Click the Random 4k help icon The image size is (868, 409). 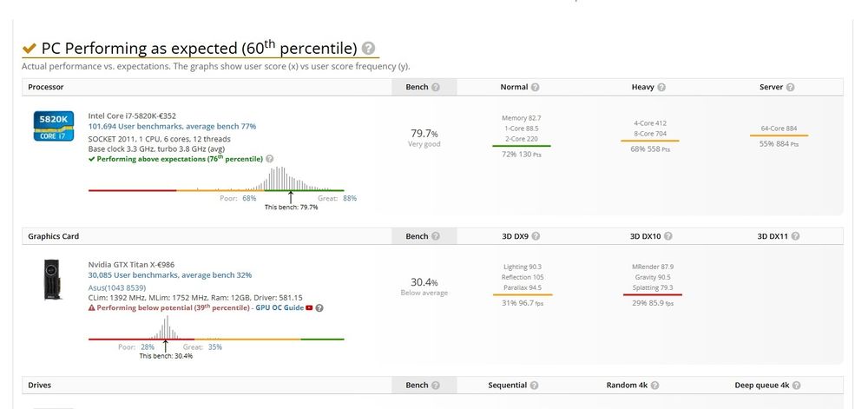pyautogui.click(x=657, y=386)
